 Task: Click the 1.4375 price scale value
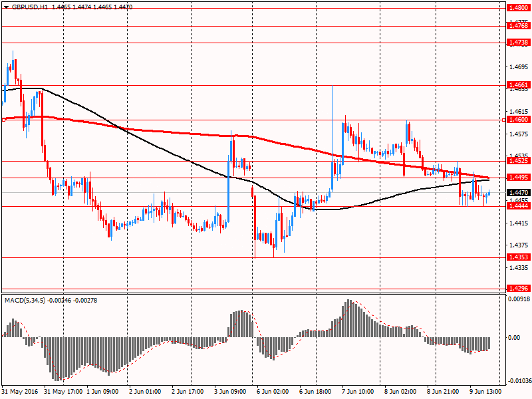[x=519, y=245]
